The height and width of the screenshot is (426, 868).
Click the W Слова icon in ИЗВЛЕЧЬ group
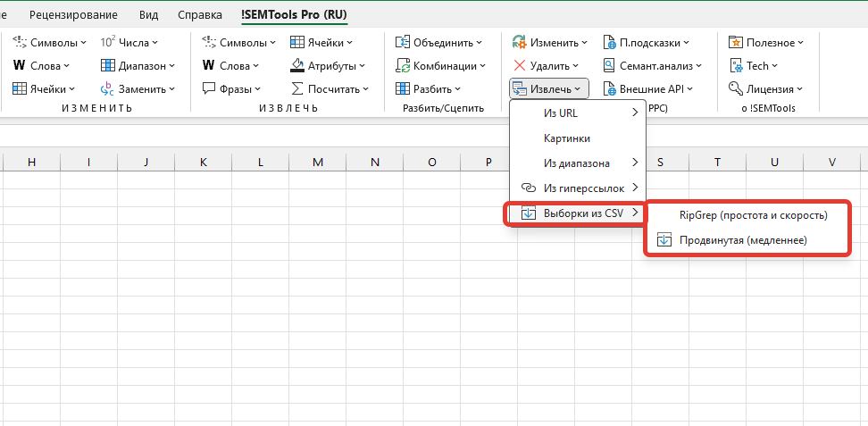click(x=208, y=66)
